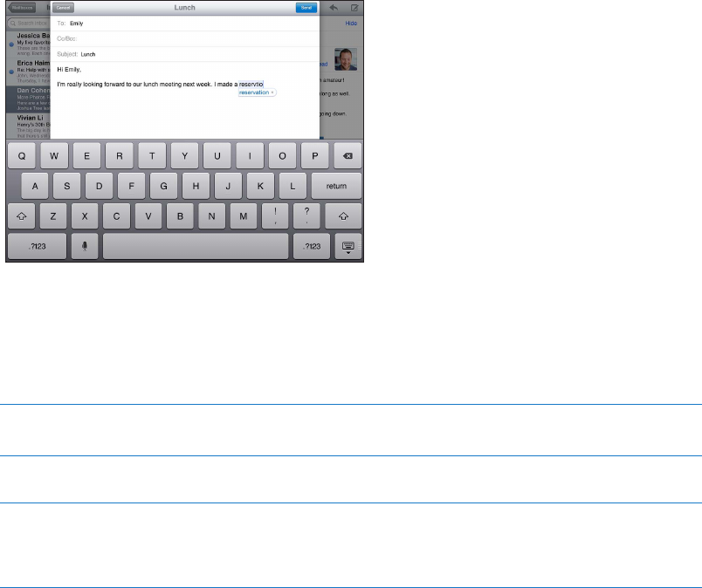Open the Jessica message in inbox list
Image resolution: width=702 pixels, height=588 pixels.
[x=29, y=44]
